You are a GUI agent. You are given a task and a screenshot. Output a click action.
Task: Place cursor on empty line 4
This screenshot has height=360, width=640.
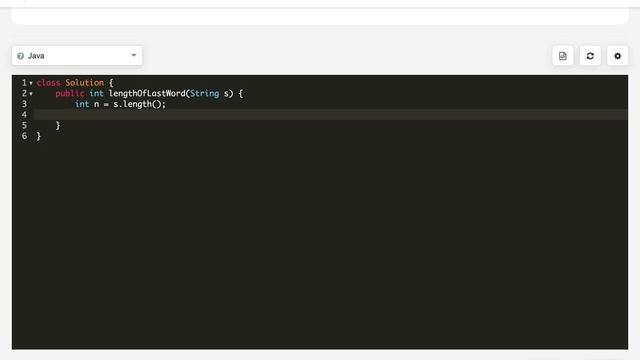[x=331, y=115]
